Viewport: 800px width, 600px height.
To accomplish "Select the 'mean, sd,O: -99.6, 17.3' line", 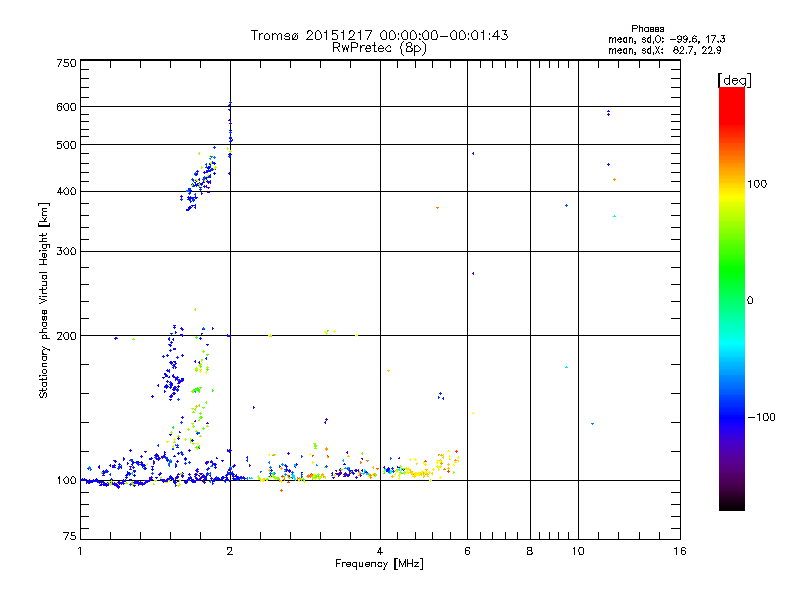I will tap(666, 39).
